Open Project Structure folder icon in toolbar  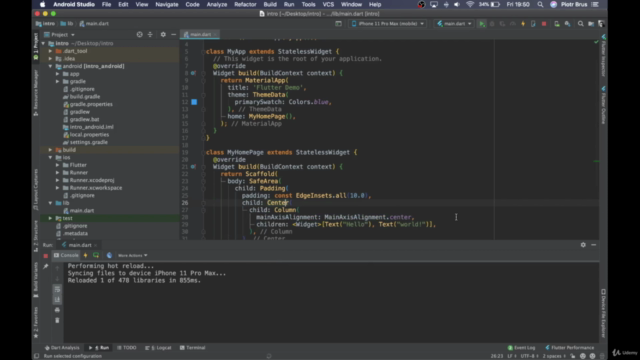click(x=591, y=24)
